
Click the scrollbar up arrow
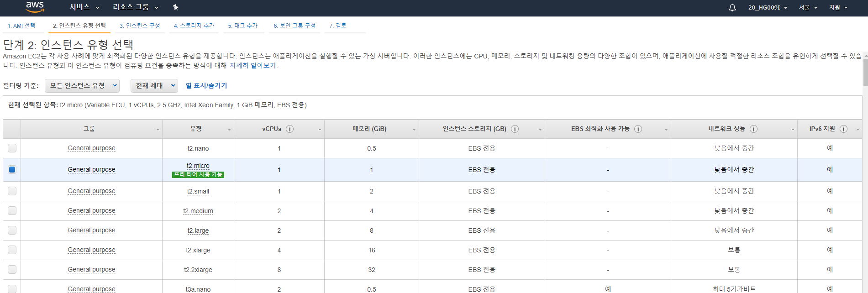click(865, 55)
